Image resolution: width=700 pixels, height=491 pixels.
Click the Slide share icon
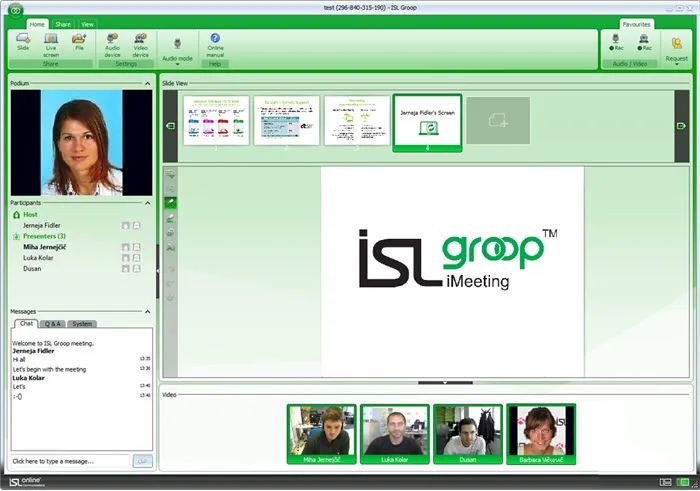tap(23, 42)
